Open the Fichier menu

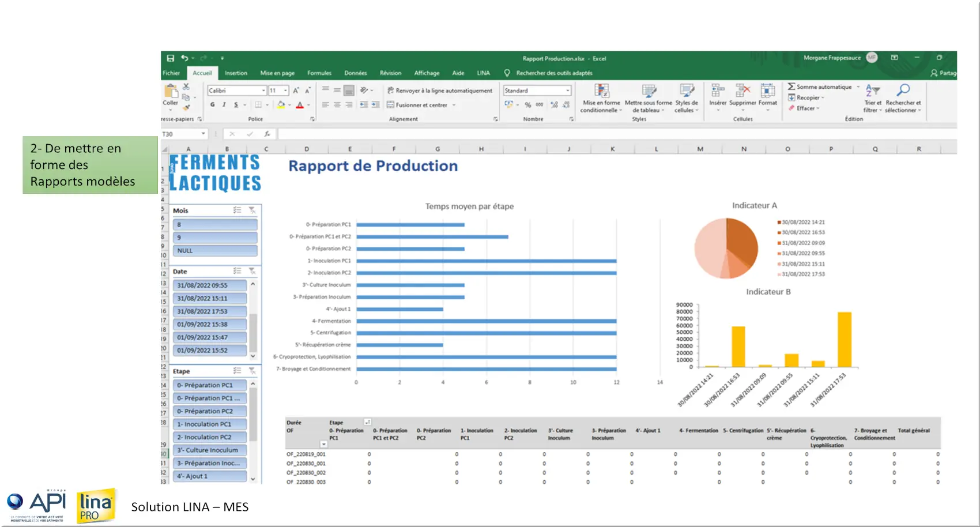[x=171, y=73]
